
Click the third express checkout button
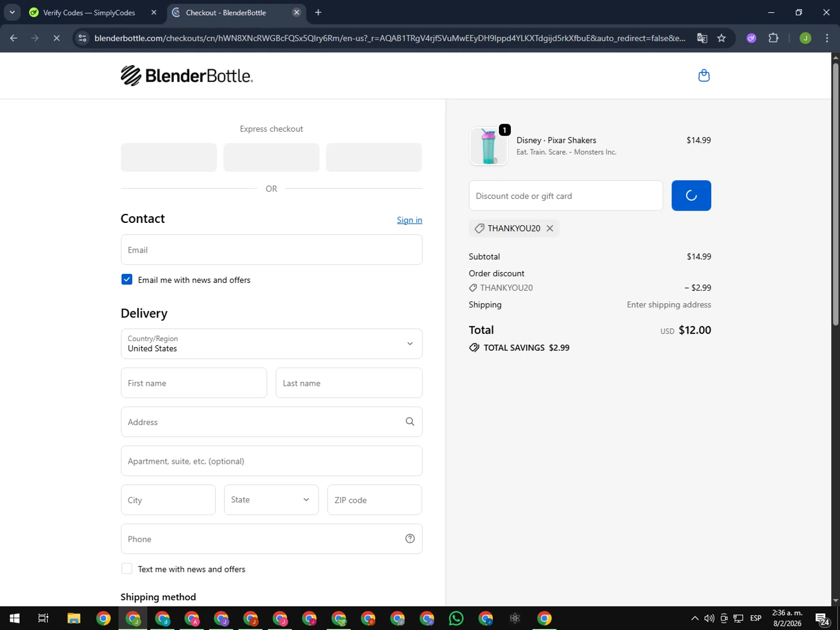(374, 157)
